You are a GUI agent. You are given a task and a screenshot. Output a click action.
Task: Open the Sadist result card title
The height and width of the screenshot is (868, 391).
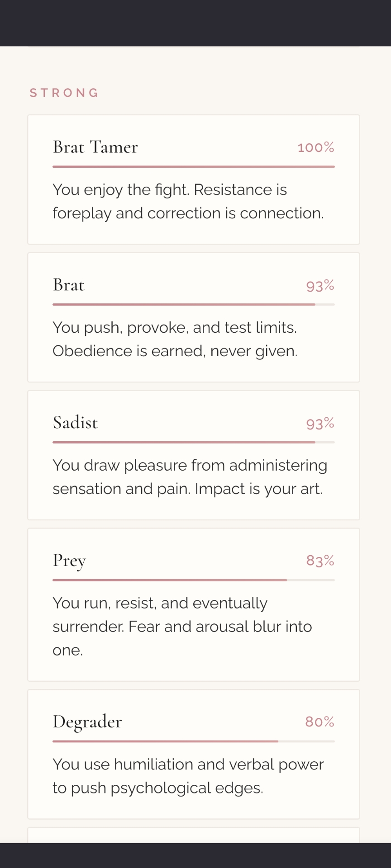(75, 423)
